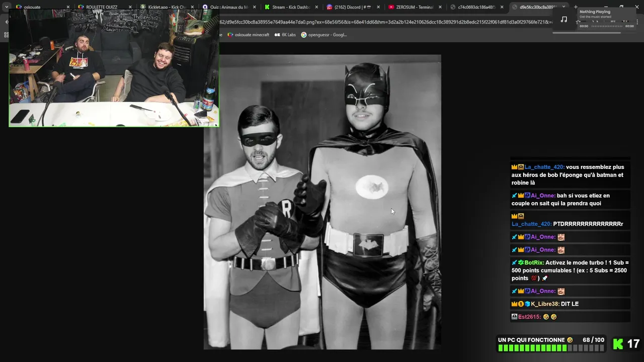644x362 pixels.
Task: Click the DIT LE chat message
Action: [x=570, y=304]
